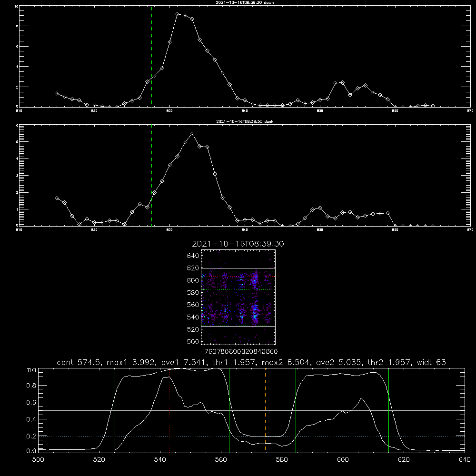Click the dusk plot title text
Image resolution: width=476 pixels, height=476 pixels.
point(245,121)
